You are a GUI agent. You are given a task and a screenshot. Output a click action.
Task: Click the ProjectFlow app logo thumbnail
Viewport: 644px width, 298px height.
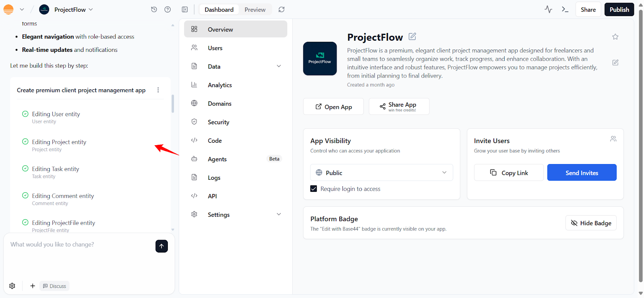click(x=320, y=59)
